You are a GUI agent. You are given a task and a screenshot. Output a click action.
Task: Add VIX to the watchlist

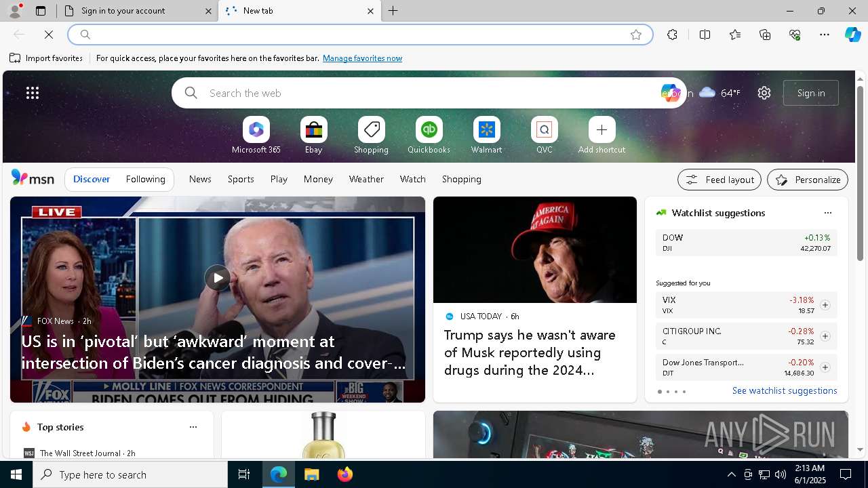825,305
